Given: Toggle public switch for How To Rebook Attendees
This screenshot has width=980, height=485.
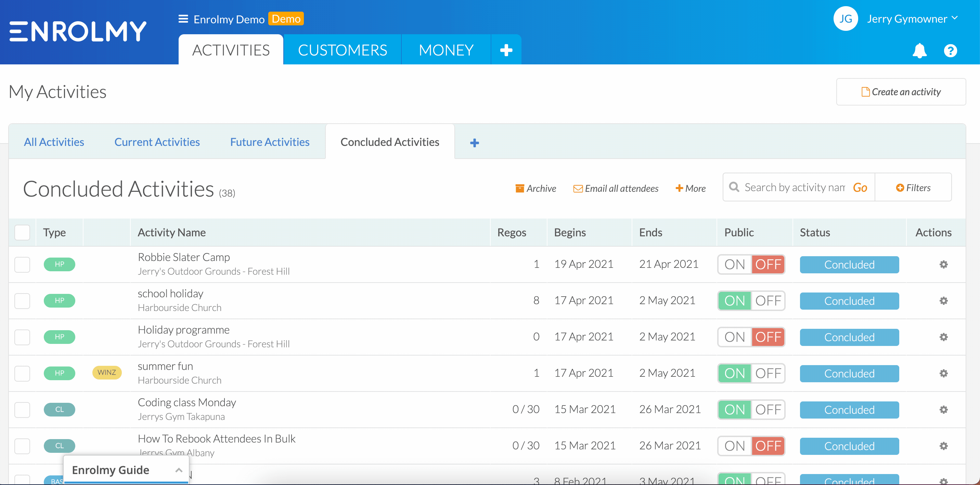Looking at the screenshot, I should tap(751, 446).
